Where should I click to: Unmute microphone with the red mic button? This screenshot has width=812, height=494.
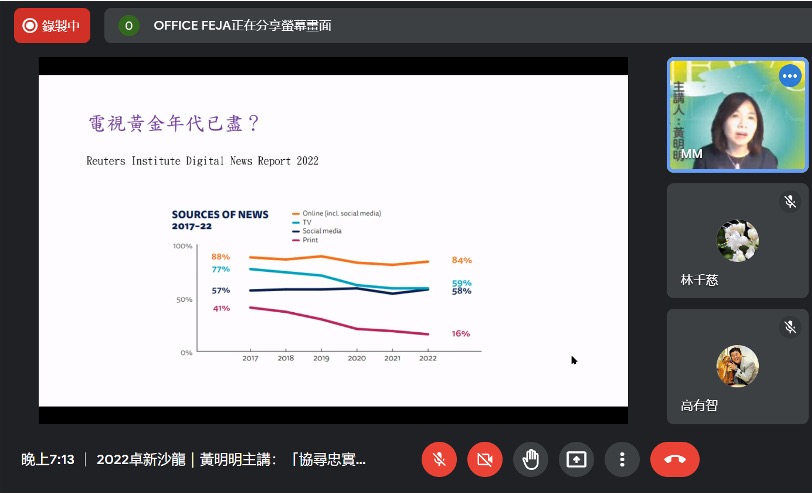439,459
